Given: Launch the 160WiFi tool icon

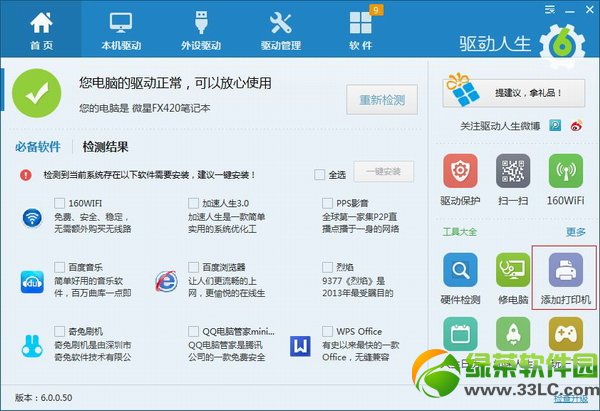Looking at the screenshot, I should (564, 174).
